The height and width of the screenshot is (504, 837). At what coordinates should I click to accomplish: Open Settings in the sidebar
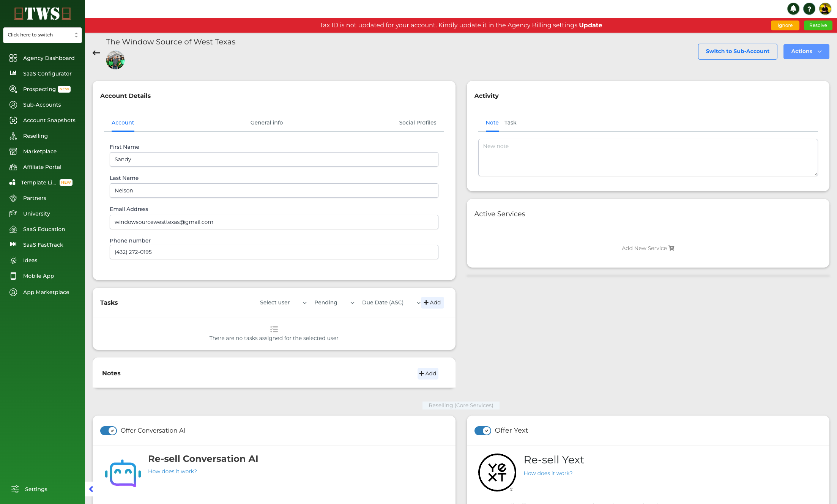36,489
